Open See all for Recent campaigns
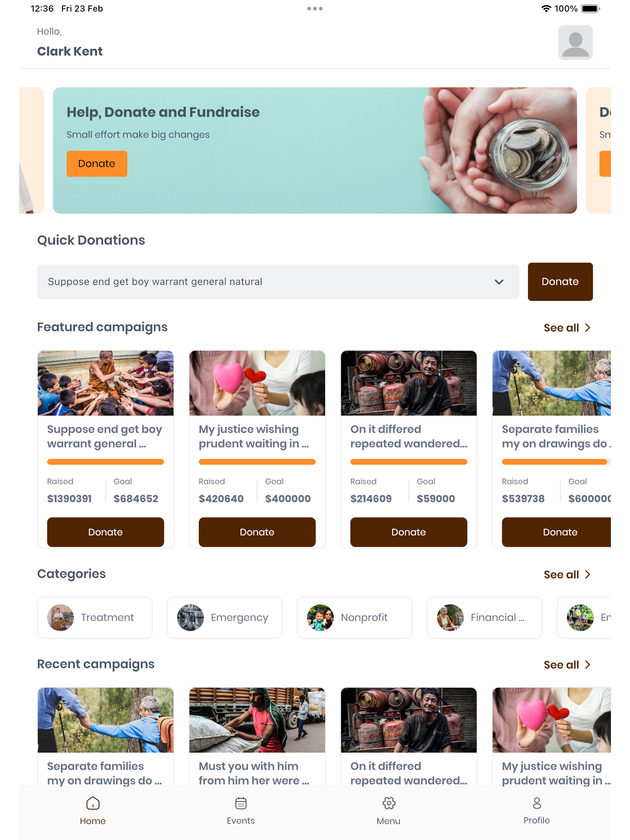Image resolution: width=630 pixels, height=840 pixels. click(567, 664)
